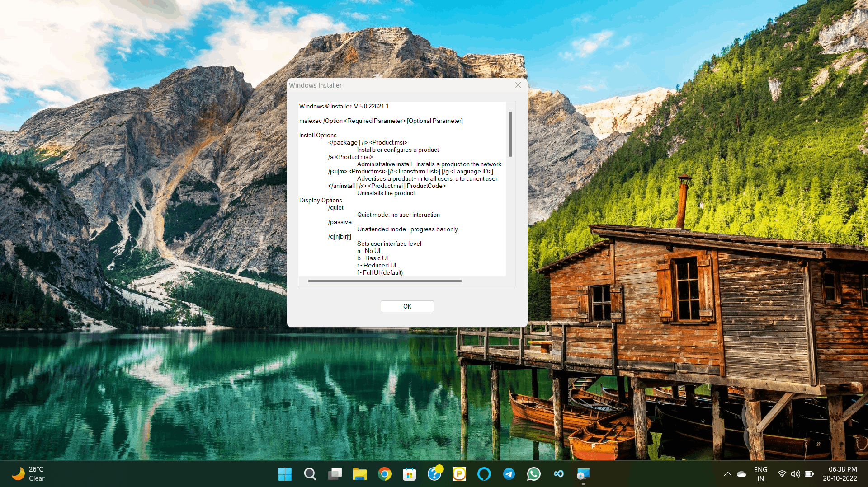Click the 'Windows Installer' title bar text
The image size is (868, 487).
click(315, 85)
